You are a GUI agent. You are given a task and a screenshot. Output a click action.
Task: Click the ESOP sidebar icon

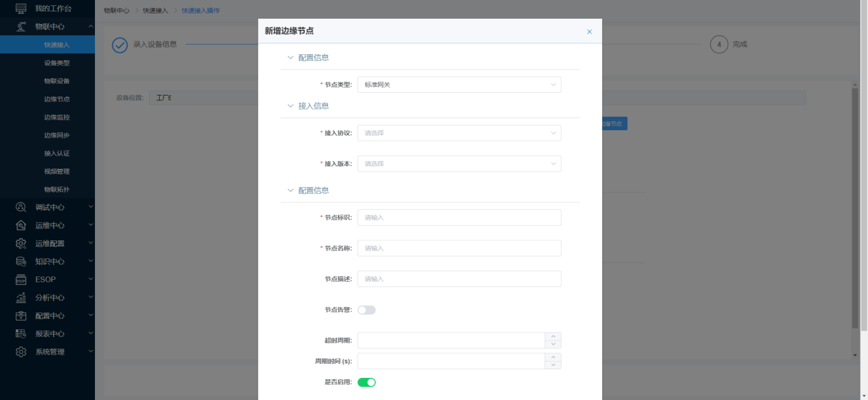(21, 280)
